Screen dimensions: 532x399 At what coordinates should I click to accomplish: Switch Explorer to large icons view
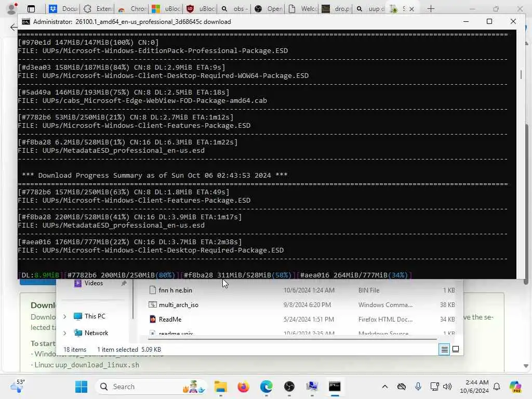tap(456, 349)
